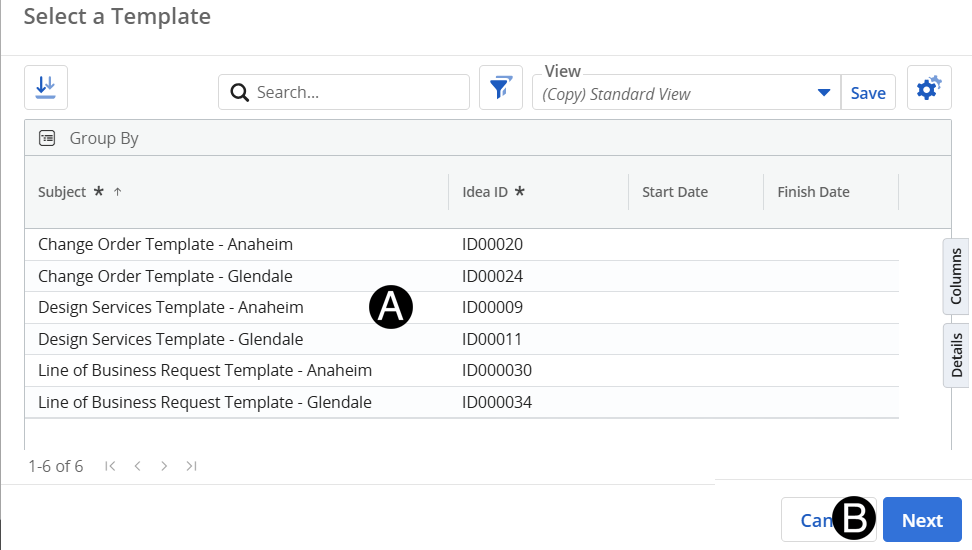Click the Group By panel icon
Image resolution: width=972 pixels, height=550 pixels.
pos(47,139)
